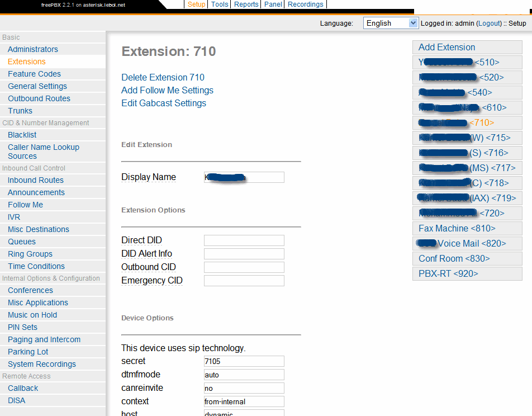Select extension (C) 718

467,183
